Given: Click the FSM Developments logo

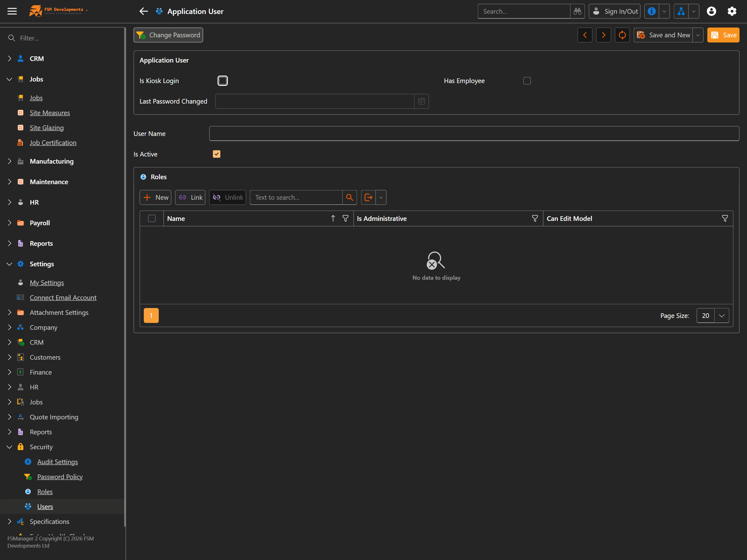Looking at the screenshot, I should (x=58, y=11).
